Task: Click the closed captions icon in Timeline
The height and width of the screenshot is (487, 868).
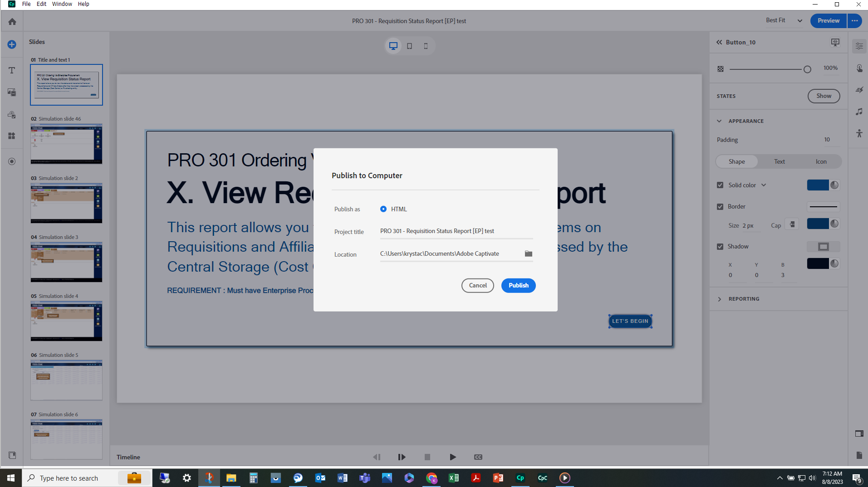Action: click(478, 457)
